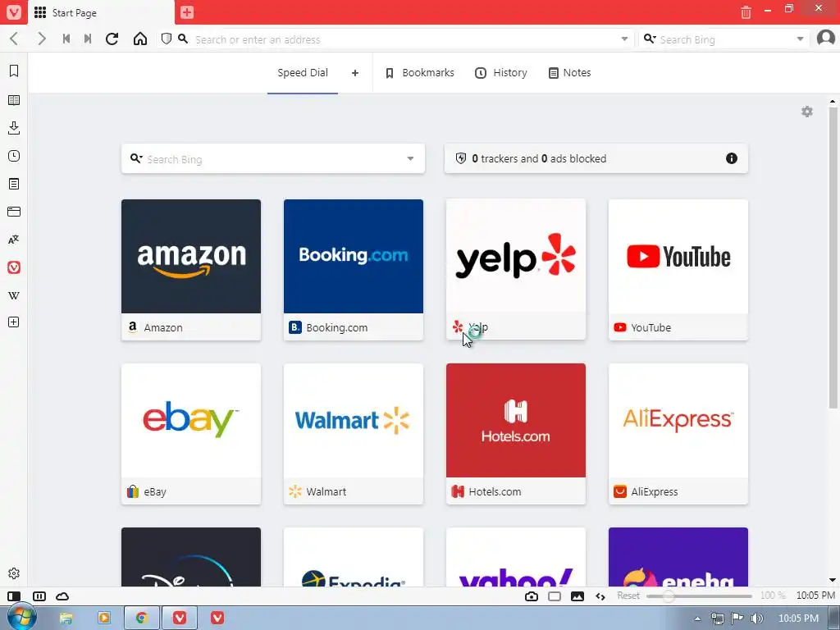The height and width of the screenshot is (630, 840).
Task: Switch to the History tab
Action: tap(501, 73)
